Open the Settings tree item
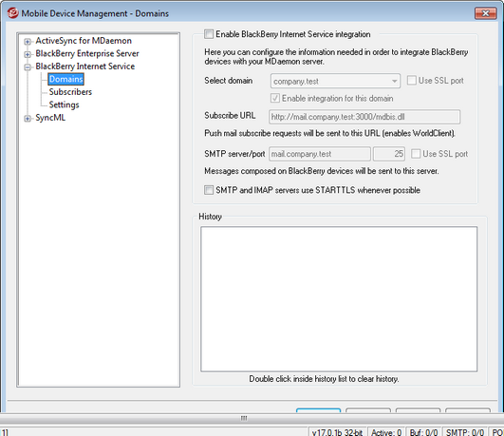 64,104
